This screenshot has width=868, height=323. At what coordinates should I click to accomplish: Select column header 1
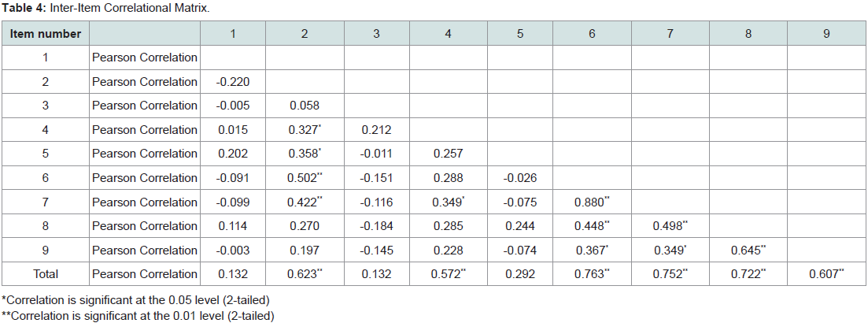pyautogui.click(x=233, y=34)
